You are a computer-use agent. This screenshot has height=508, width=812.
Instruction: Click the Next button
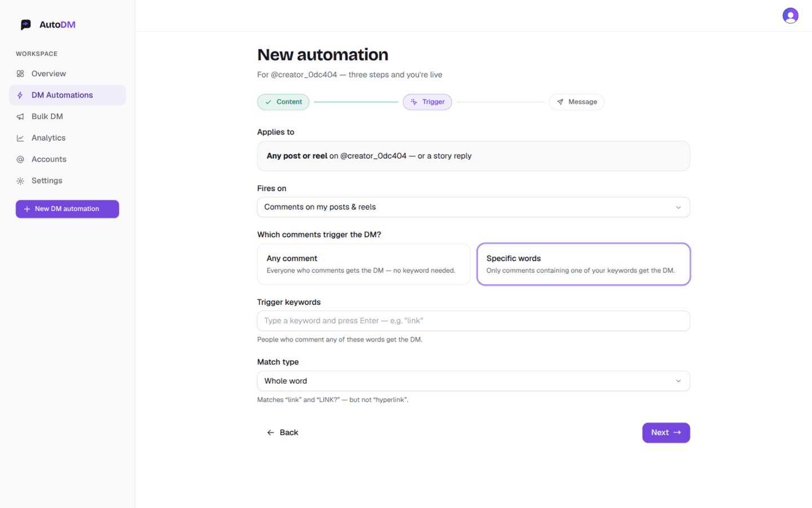pos(666,433)
